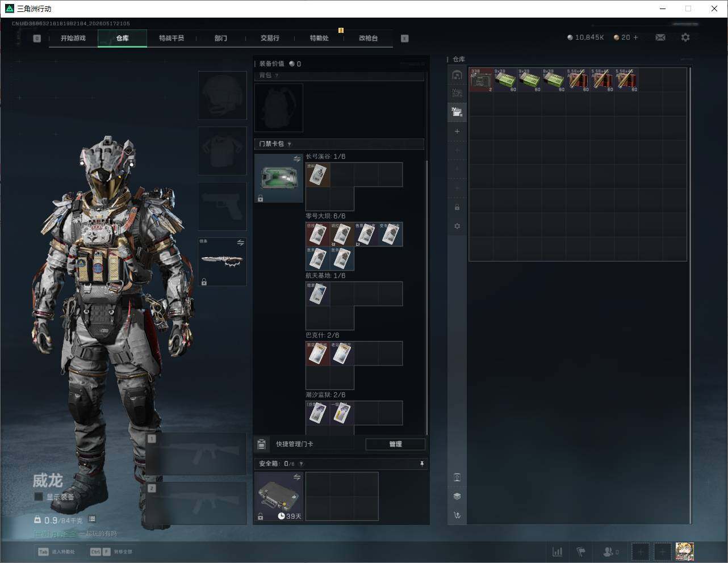Select the keycard under 长弓溪谷
Screen dimensions: 728x563
[x=318, y=175]
